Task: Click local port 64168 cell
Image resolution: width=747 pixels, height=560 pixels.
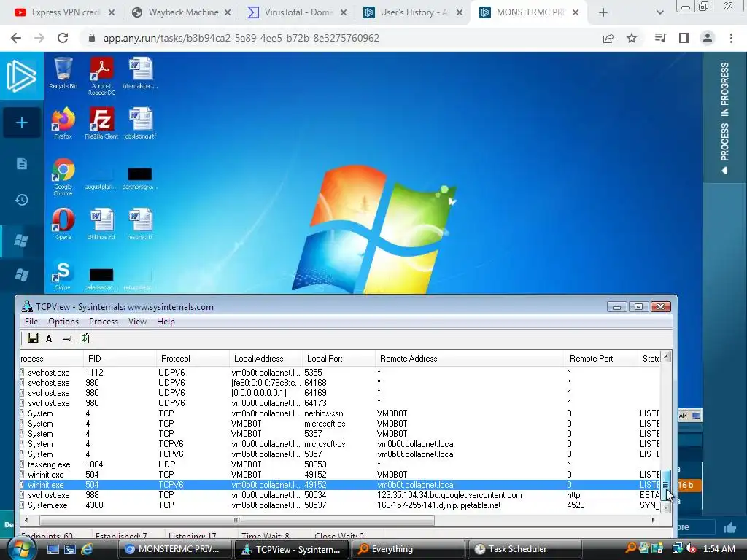Action: click(x=315, y=383)
